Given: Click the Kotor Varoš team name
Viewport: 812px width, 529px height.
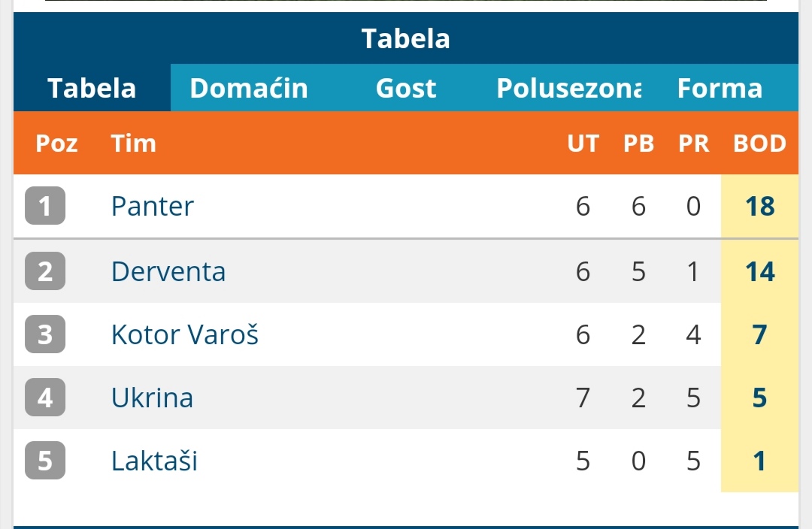Looking at the screenshot, I should click(x=185, y=334).
